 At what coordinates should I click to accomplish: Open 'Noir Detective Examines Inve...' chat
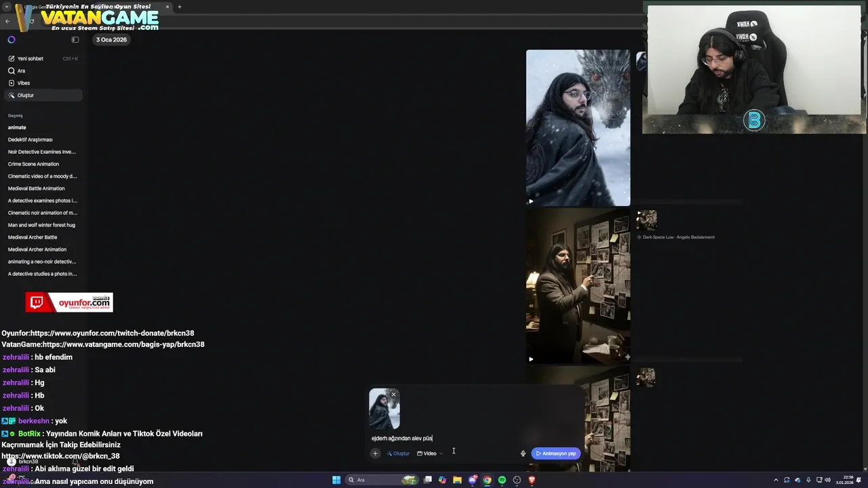pyautogui.click(x=43, y=152)
